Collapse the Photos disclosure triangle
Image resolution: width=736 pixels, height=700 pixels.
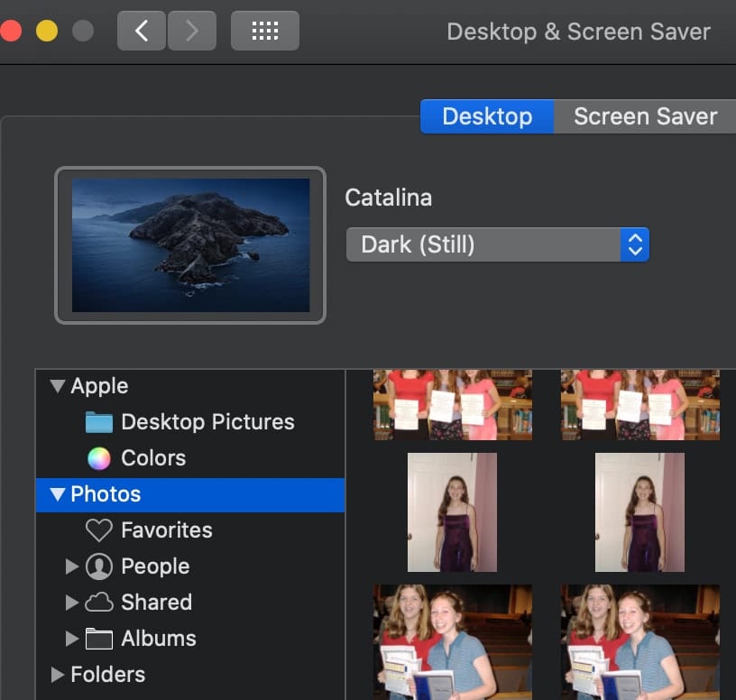pos(58,494)
